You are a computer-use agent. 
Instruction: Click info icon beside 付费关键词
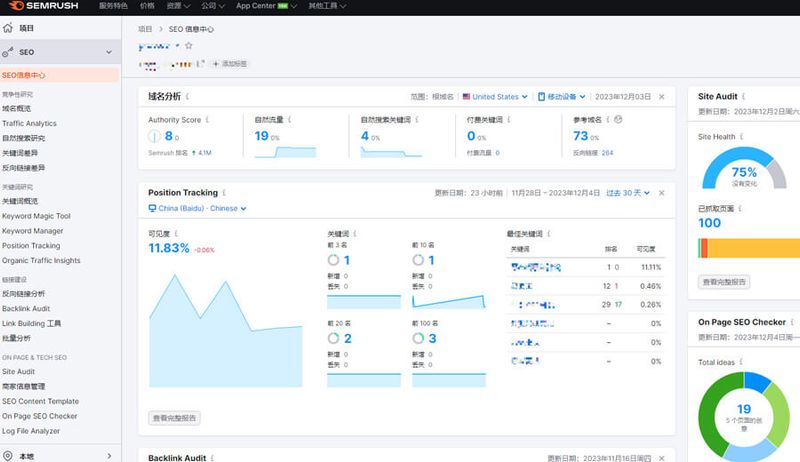pyautogui.click(x=509, y=120)
